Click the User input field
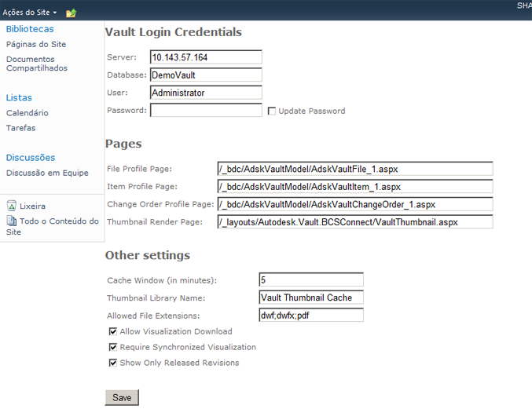 (206, 93)
